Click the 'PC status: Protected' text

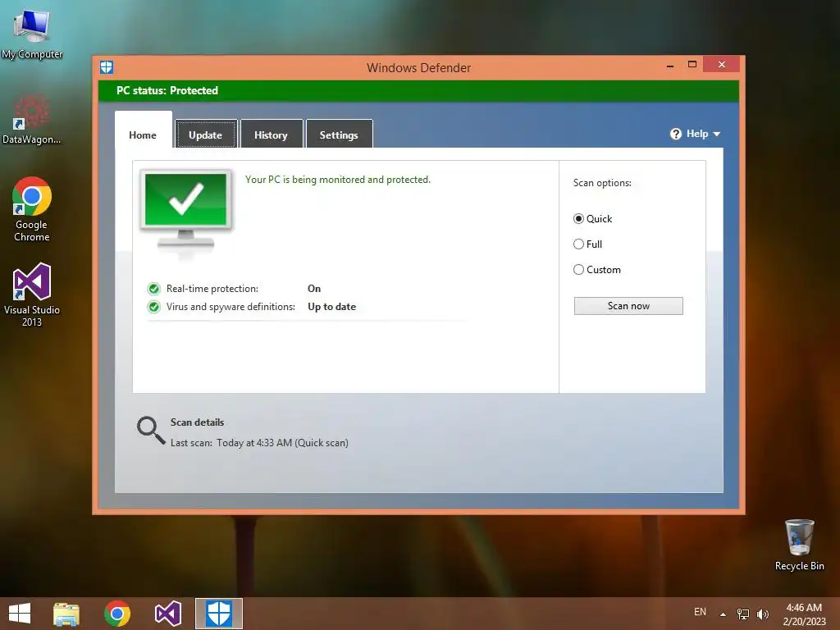coord(167,90)
